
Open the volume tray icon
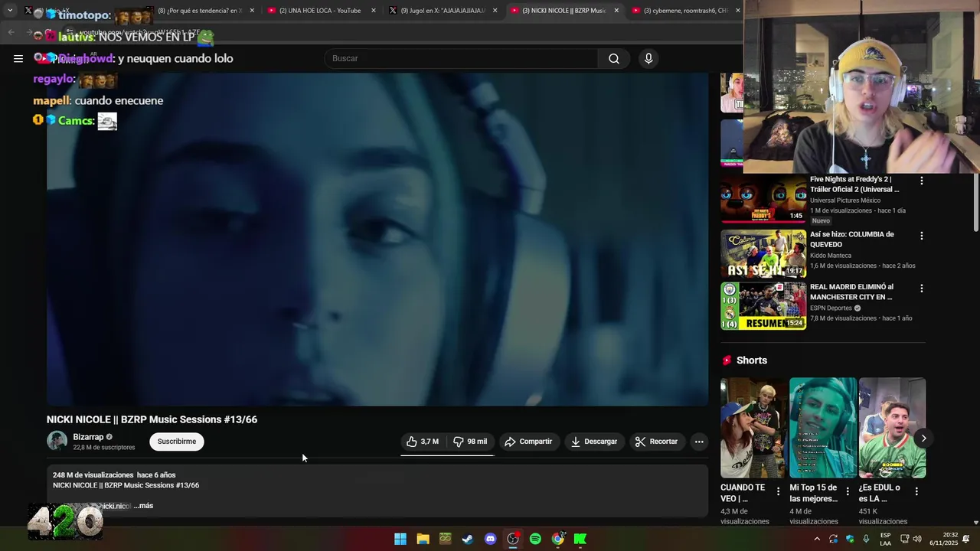coord(916,540)
